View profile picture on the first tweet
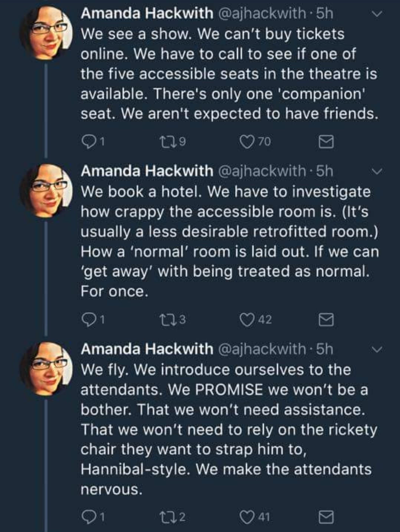 pyautogui.click(x=45, y=32)
